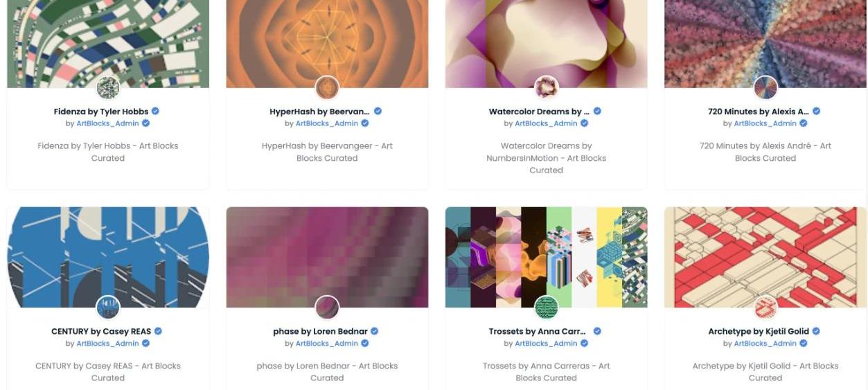The image size is (868, 390).
Task: Select the CENTURY blue banner image
Action: click(x=108, y=257)
